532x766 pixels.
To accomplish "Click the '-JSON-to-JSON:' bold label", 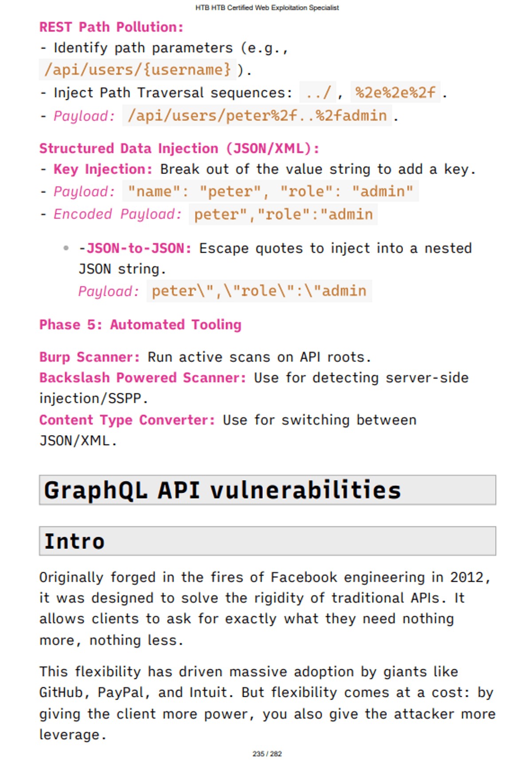I will coord(135,248).
